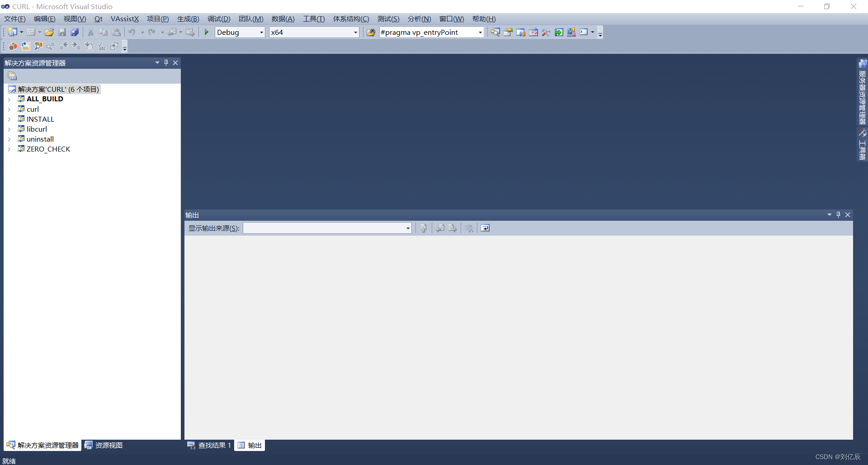Select the 输出 tab at bottom
This screenshot has width=868, height=465.
250,445
